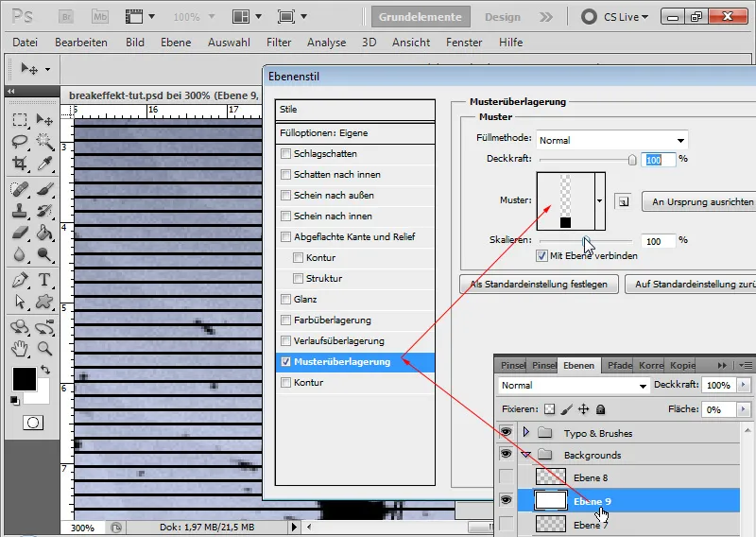Select the Lasso tool
The image size is (756, 537).
pyautogui.click(x=19, y=142)
